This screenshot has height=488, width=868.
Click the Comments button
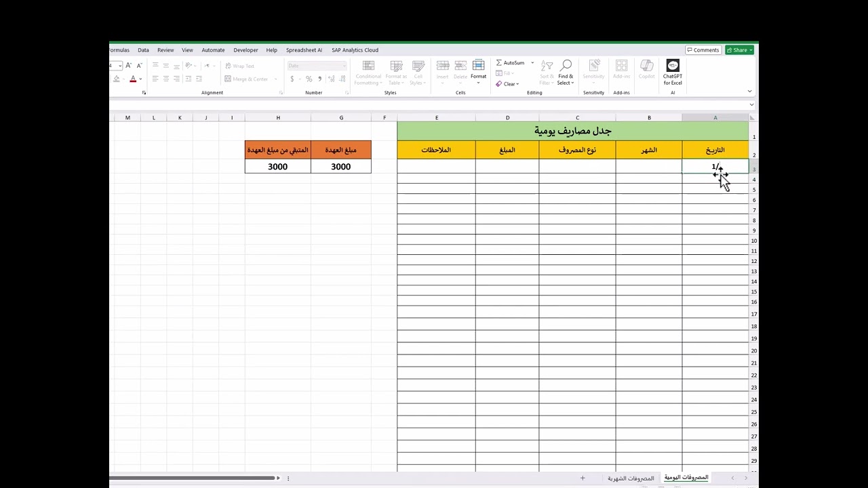click(703, 49)
